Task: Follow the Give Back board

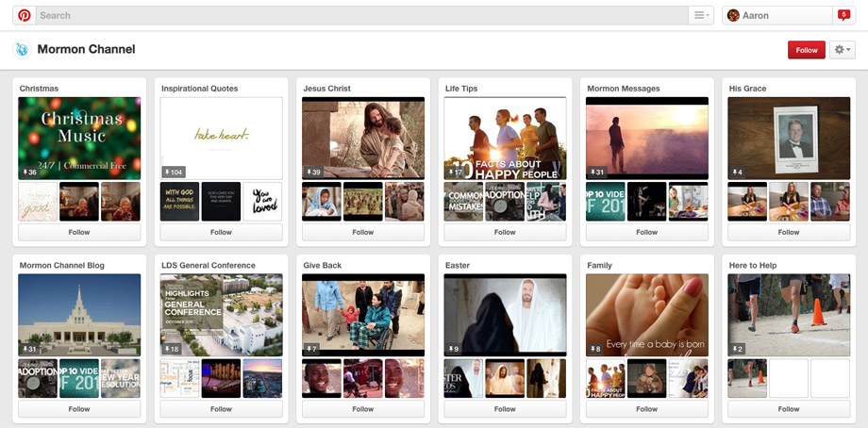Action: [363, 409]
